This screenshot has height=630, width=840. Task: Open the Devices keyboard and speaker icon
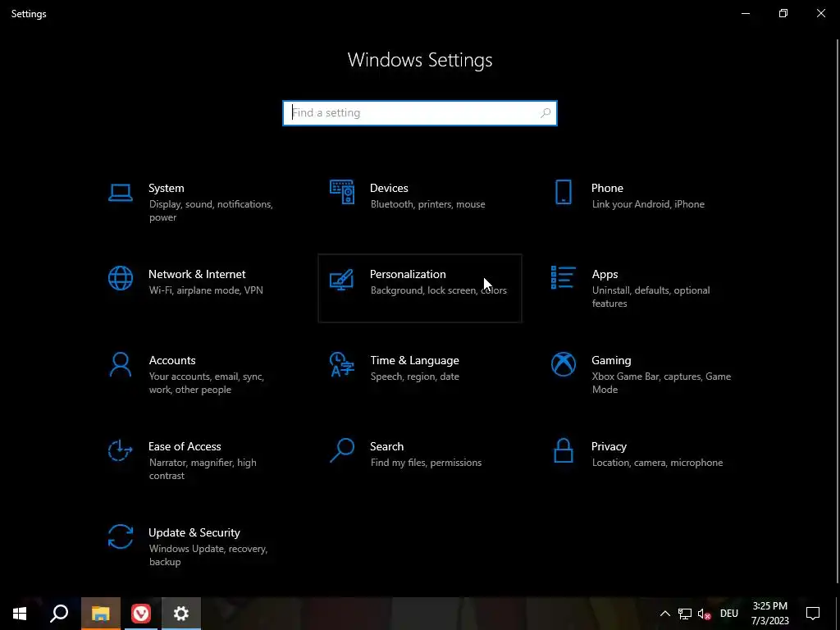[x=342, y=192]
